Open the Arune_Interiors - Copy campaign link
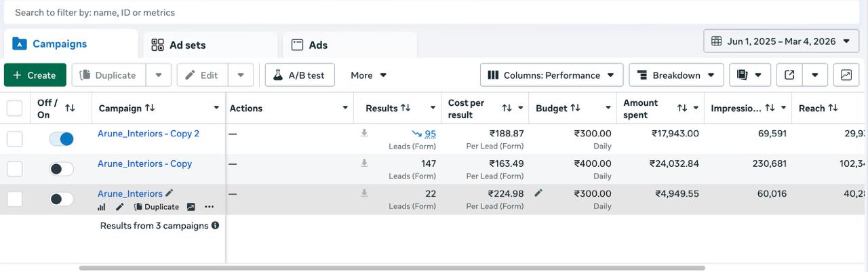 click(x=144, y=163)
